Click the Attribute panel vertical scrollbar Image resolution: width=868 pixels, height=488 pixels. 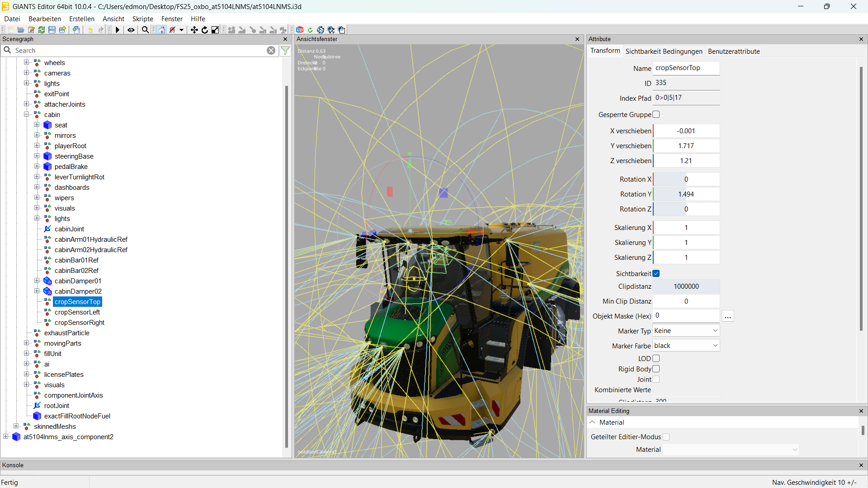pyautogui.click(x=861, y=199)
